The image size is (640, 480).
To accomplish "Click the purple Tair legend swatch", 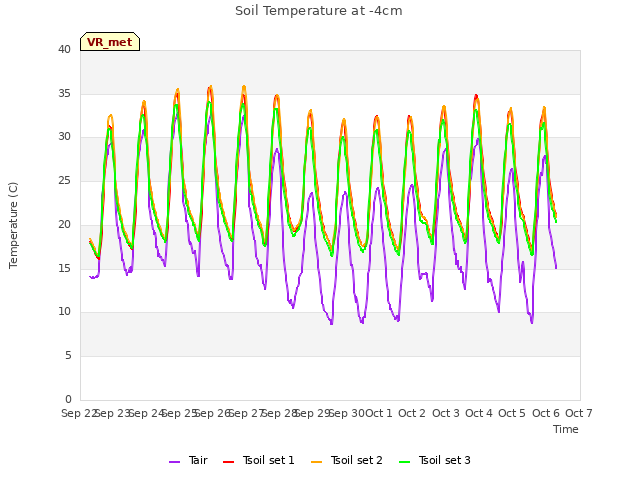I will tap(175, 462).
